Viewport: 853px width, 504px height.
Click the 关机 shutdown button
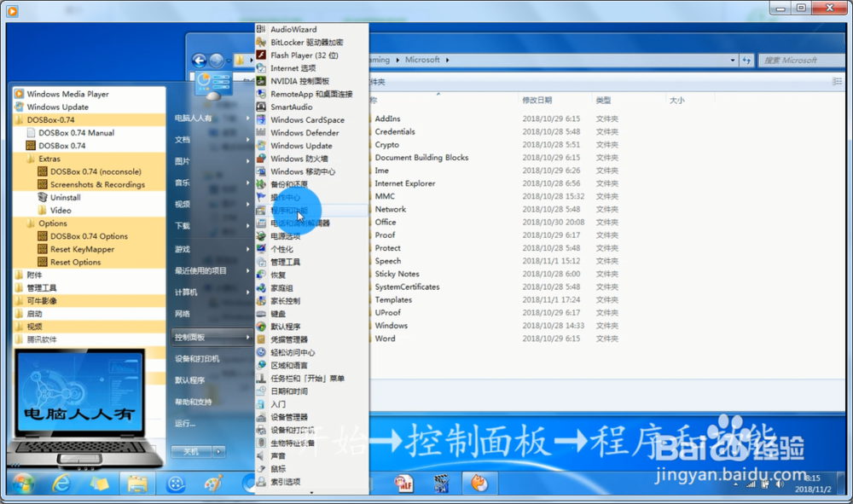point(191,451)
